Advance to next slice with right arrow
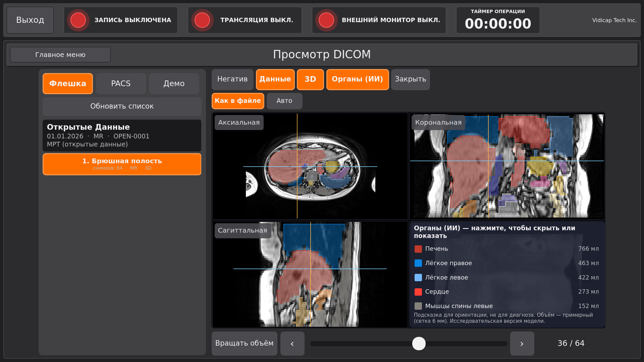The image size is (644, 362). 522,344
